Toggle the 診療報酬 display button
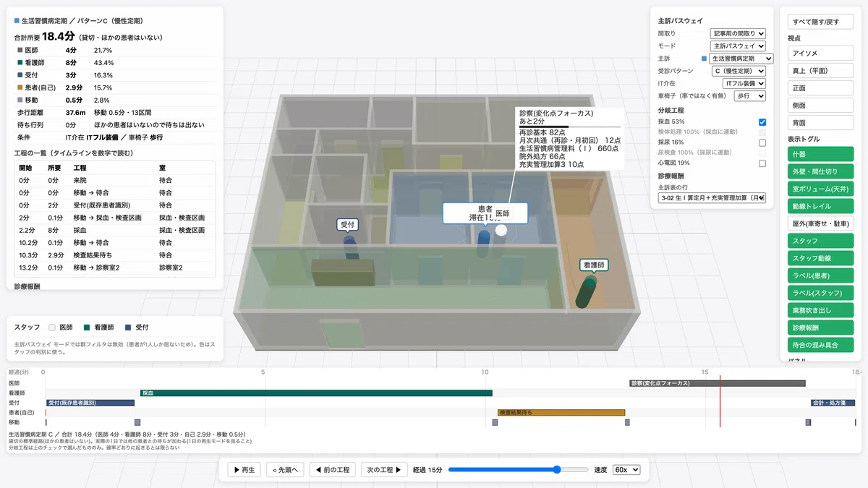This screenshot has width=868, height=488. click(x=820, y=328)
